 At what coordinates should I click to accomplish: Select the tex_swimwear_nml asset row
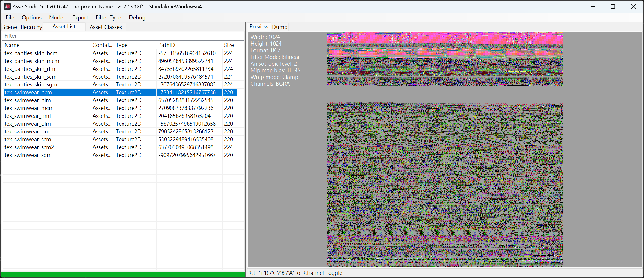point(120,116)
